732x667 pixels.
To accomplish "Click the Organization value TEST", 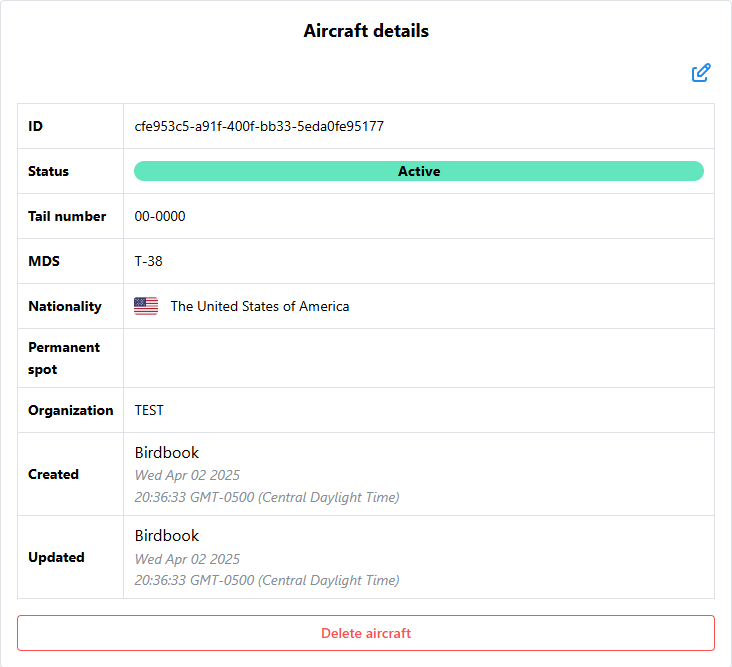I will pos(149,410).
